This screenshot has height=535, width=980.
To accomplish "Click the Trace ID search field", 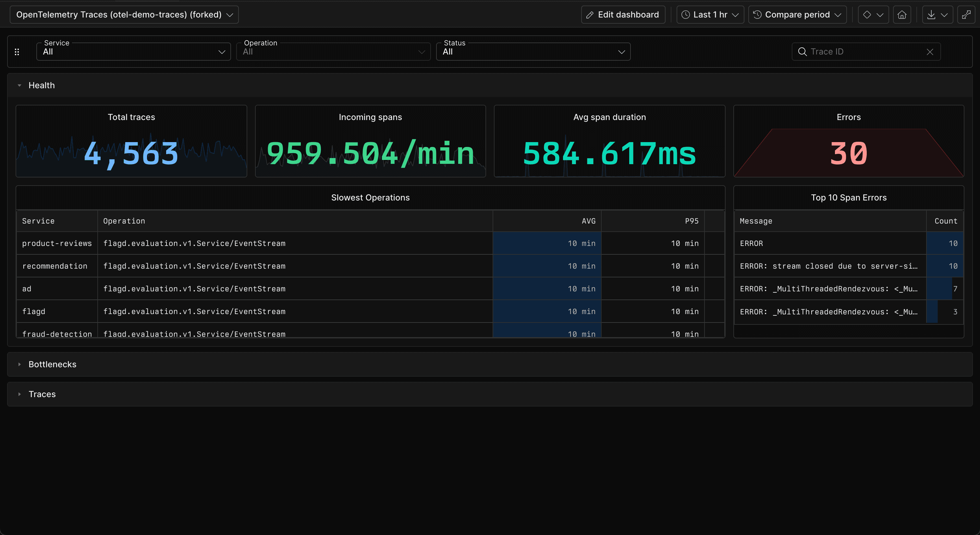I will 866,52.
